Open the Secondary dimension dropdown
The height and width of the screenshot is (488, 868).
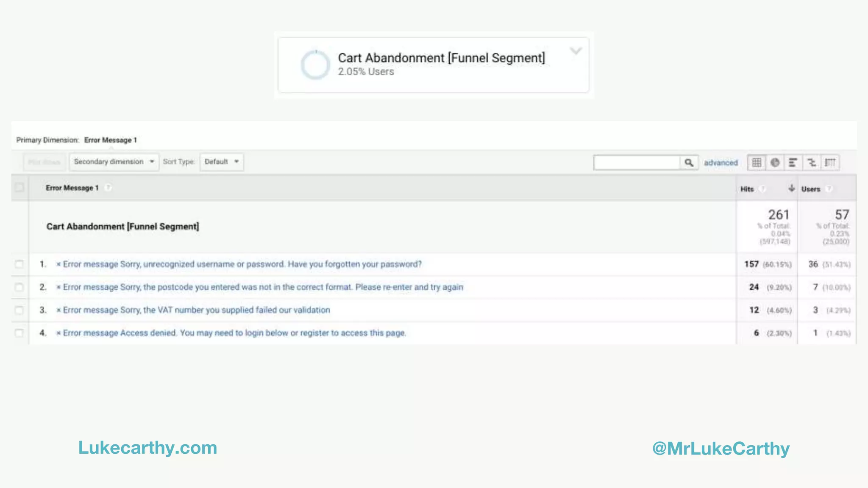tap(114, 162)
